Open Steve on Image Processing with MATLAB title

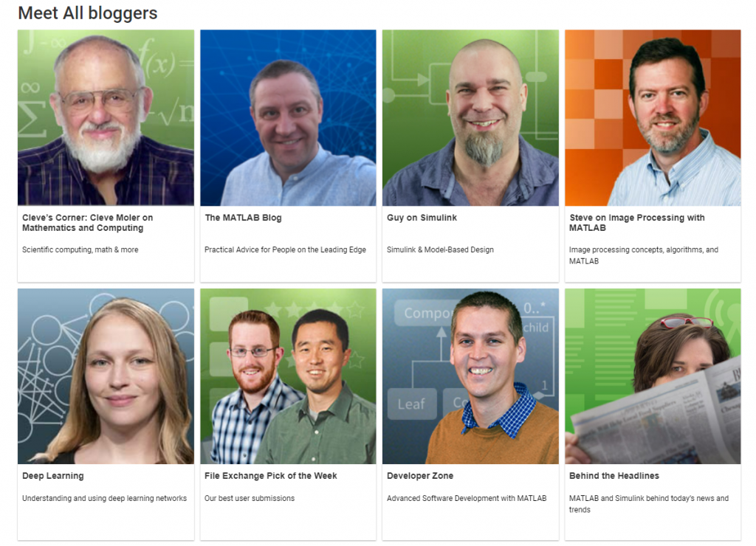pos(636,223)
